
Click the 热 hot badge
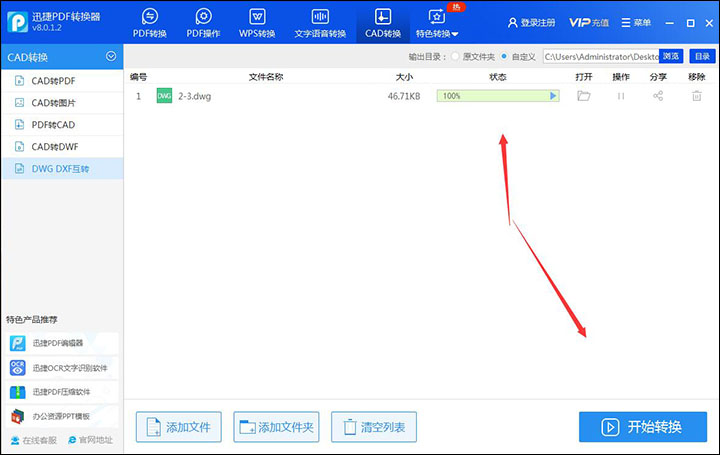point(456,7)
